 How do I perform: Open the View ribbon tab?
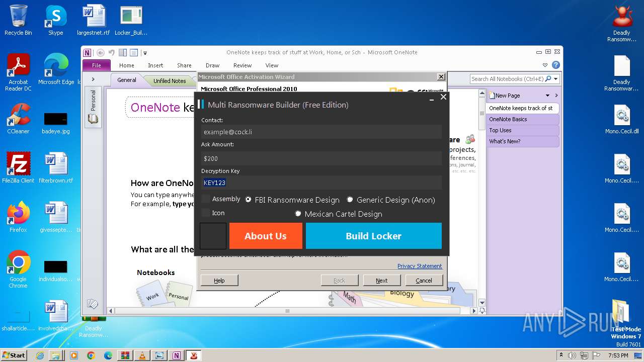coord(272,65)
